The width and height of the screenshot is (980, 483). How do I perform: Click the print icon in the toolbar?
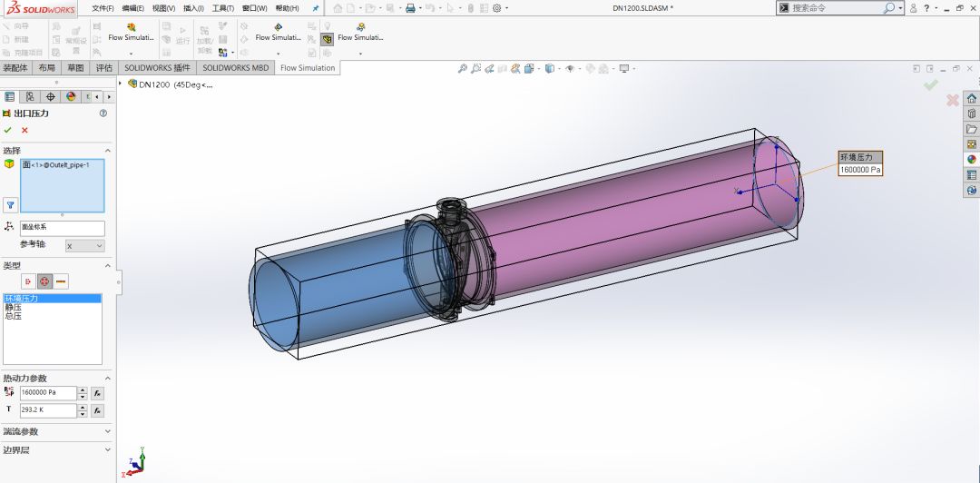coord(411,8)
